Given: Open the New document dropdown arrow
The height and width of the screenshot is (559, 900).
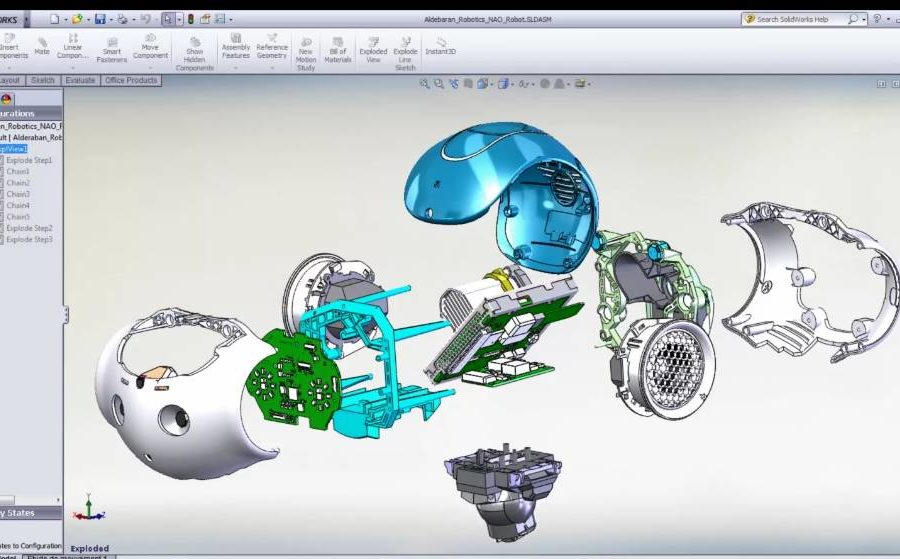Looking at the screenshot, I should pos(65,20).
